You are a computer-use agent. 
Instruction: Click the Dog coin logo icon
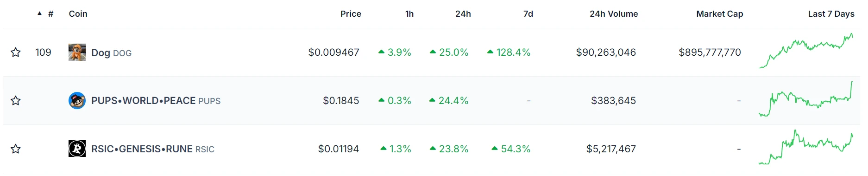pyautogui.click(x=77, y=52)
